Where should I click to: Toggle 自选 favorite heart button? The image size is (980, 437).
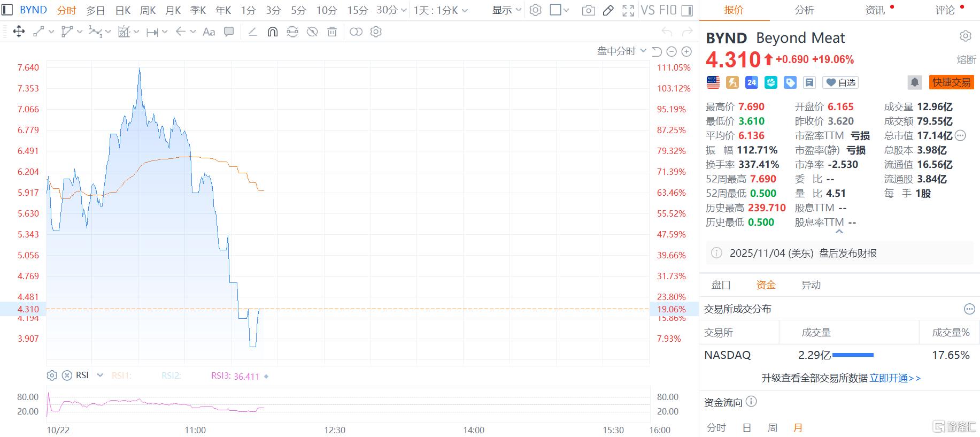[x=840, y=82]
